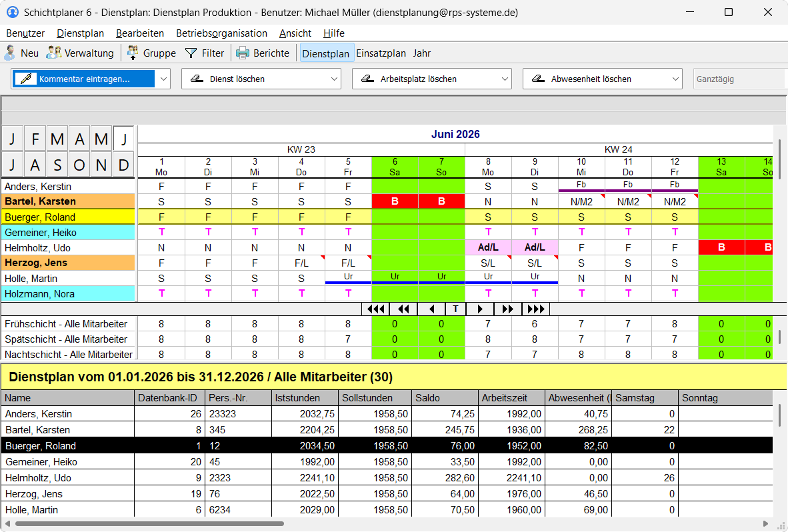Image resolution: width=788 pixels, height=532 pixels.
Task: Click the right arrow of the bottom scrollbar
Action: tap(765, 523)
